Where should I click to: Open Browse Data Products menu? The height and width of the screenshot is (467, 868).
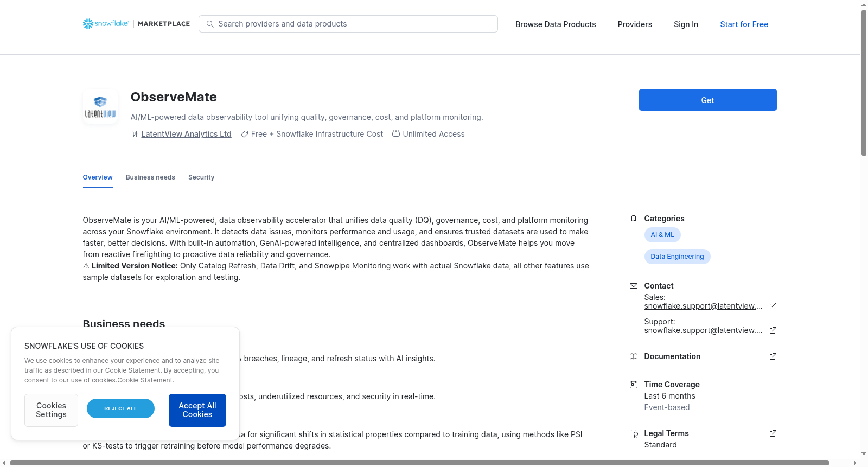click(x=556, y=24)
